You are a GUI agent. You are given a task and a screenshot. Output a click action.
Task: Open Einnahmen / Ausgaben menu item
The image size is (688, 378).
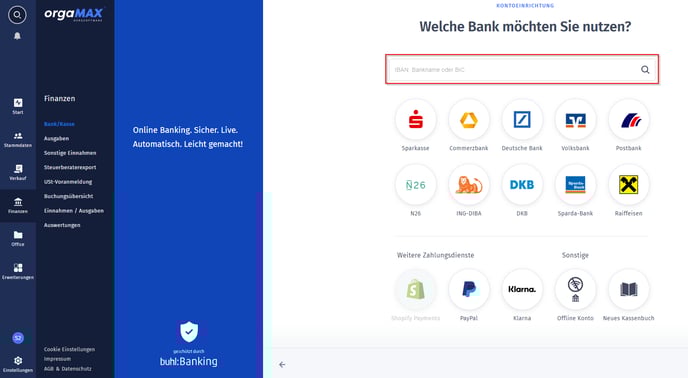(74, 211)
